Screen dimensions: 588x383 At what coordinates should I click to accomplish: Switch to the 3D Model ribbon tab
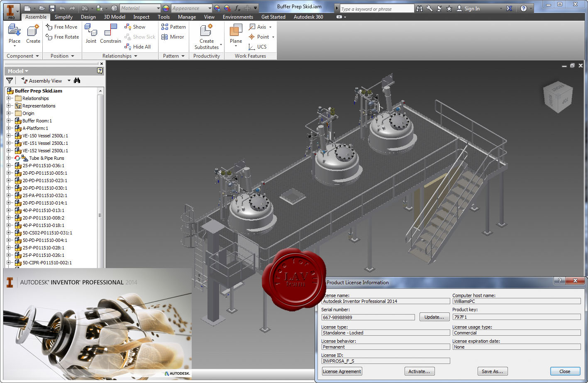pos(115,17)
